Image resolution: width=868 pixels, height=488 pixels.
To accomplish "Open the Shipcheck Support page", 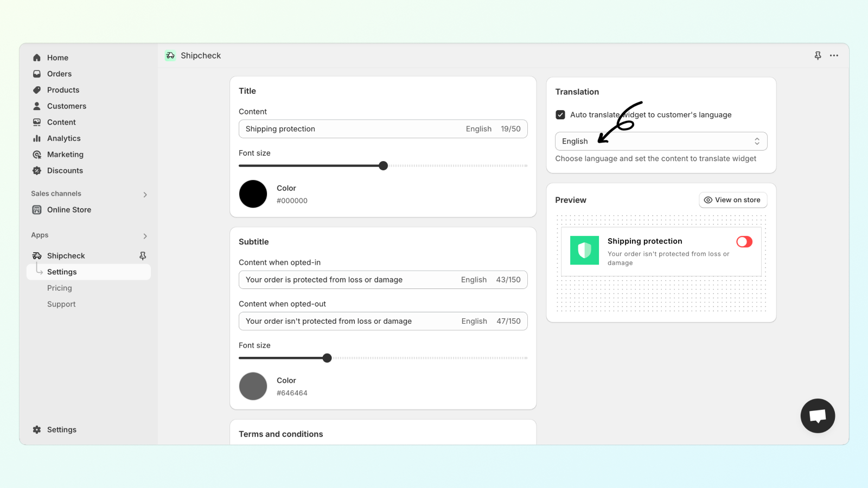I will 61,304.
